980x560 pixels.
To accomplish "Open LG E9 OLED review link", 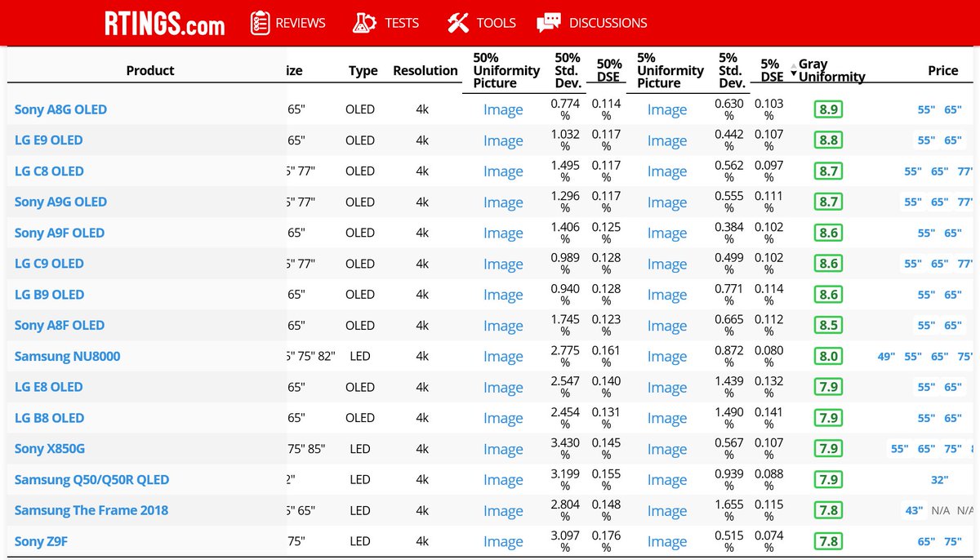I will [48, 140].
